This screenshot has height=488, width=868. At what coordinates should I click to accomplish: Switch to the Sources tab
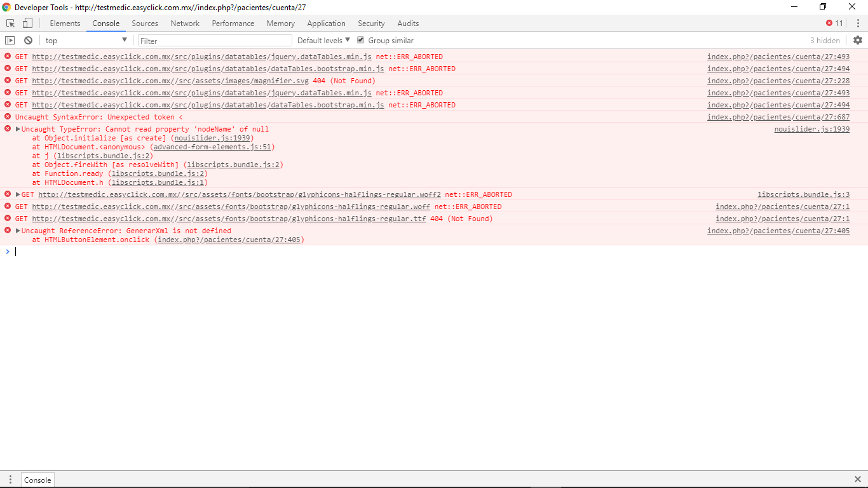point(145,24)
